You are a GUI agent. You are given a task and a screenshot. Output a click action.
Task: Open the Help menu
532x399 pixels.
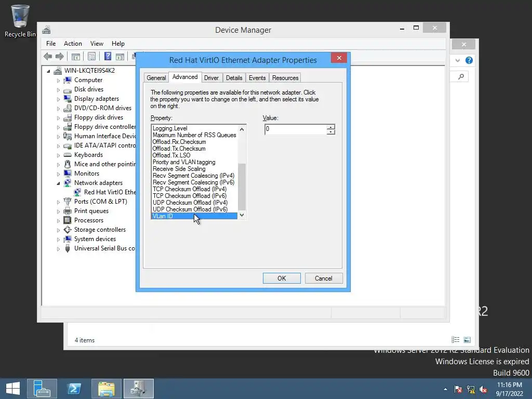point(118,44)
